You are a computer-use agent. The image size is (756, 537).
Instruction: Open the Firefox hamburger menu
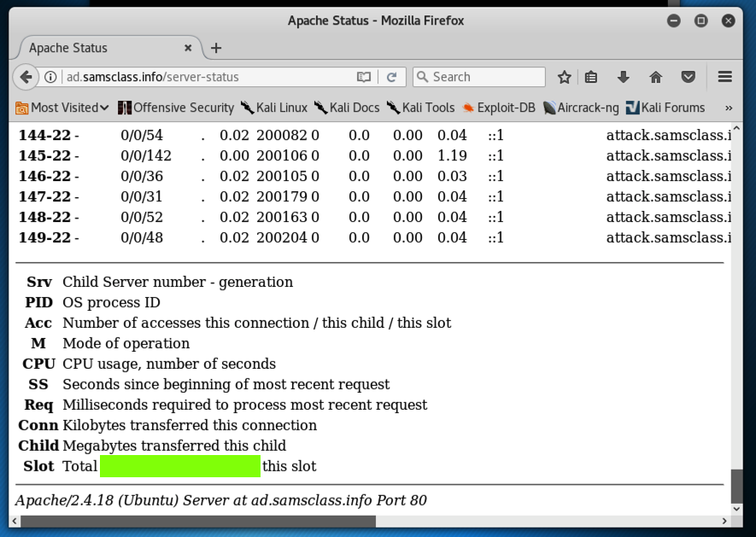point(724,77)
